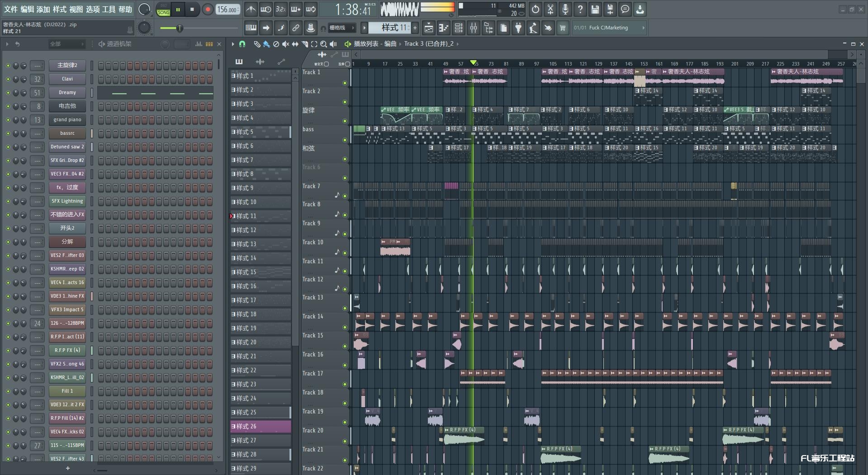Screen dimensions: 868x475
Task: Stop playback
Action: [x=192, y=9]
